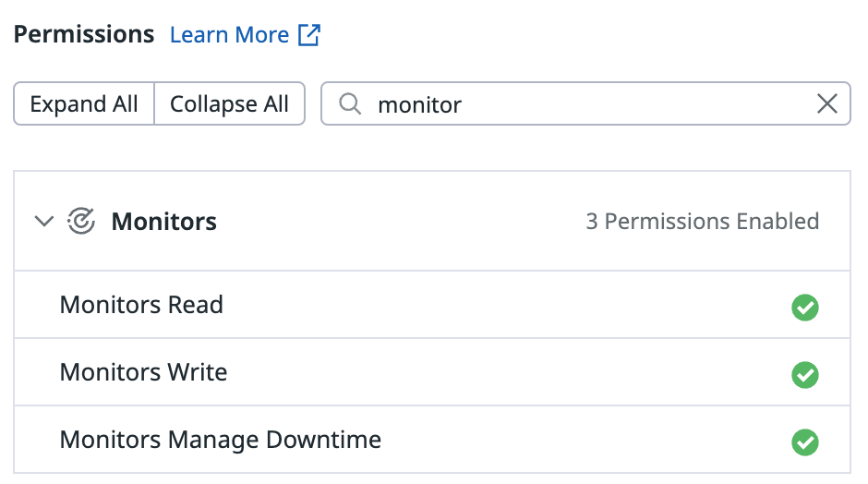Click the green checkmark for Monitors Write
Screen dimensions: 868x484
pyautogui.click(x=805, y=375)
